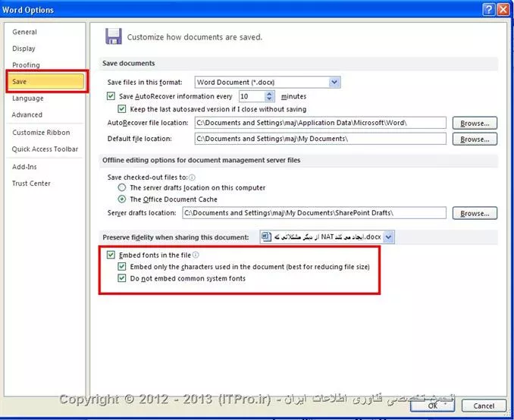Browse for Default file location

475,139
